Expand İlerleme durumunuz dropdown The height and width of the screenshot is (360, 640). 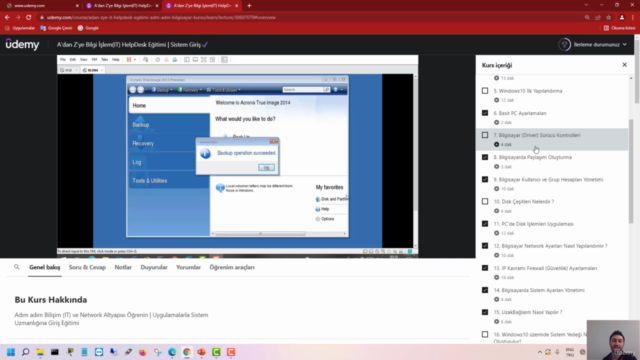[600, 44]
